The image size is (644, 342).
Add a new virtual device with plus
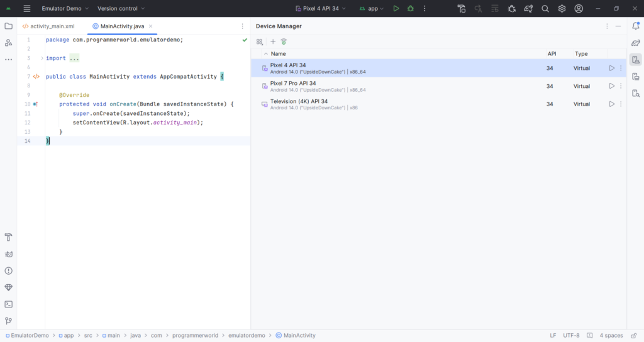pos(273,41)
